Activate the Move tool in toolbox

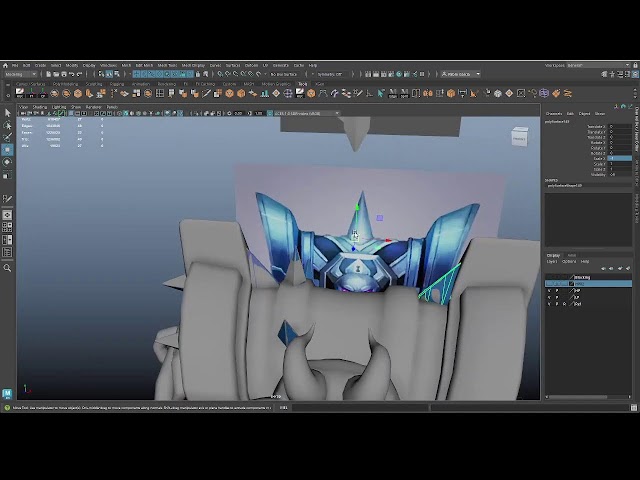click(7, 150)
